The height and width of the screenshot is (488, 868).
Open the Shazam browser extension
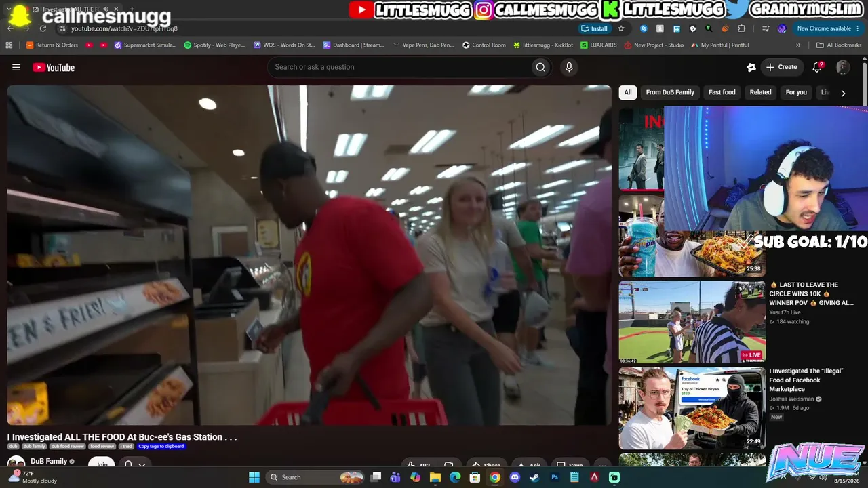pos(644,28)
